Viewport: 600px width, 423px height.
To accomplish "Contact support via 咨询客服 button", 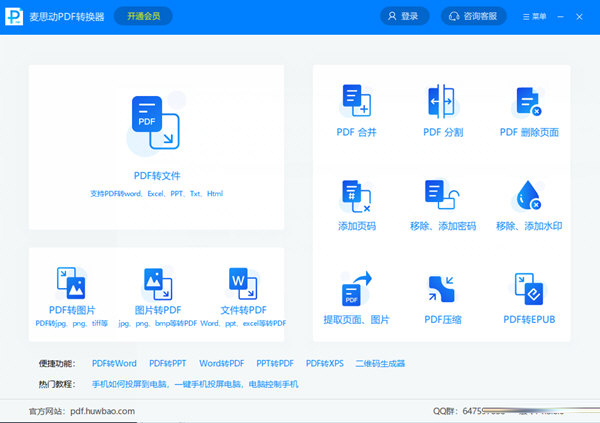I will coord(474,16).
